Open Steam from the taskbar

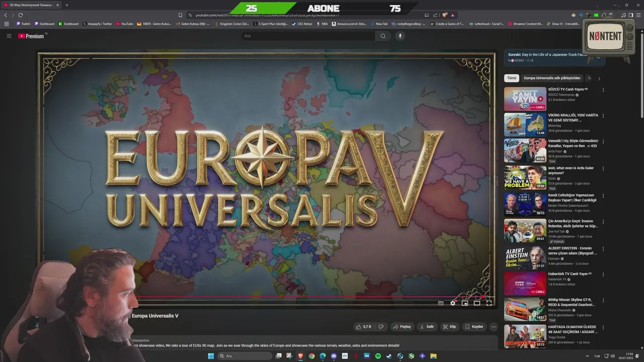[389, 356]
